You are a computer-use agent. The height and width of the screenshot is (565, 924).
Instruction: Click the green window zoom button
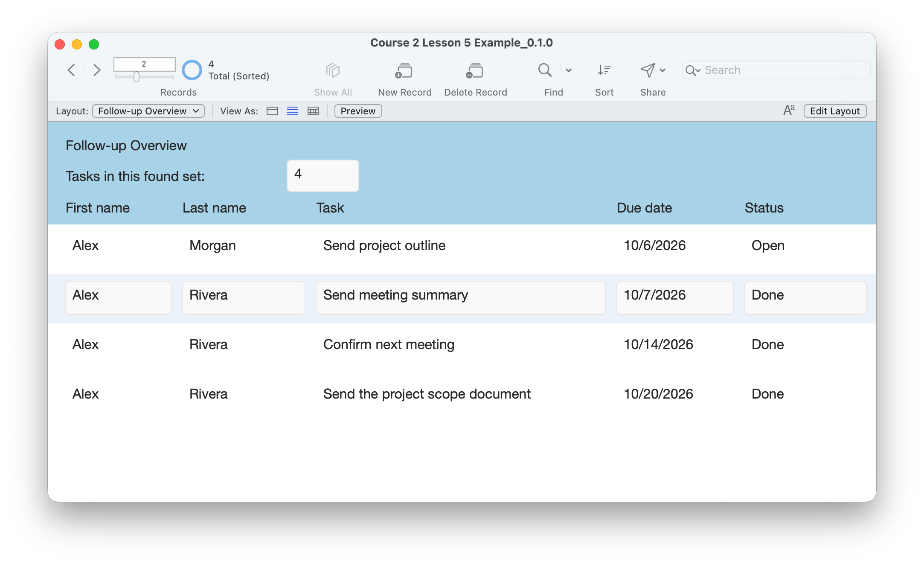click(x=94, y=44)
